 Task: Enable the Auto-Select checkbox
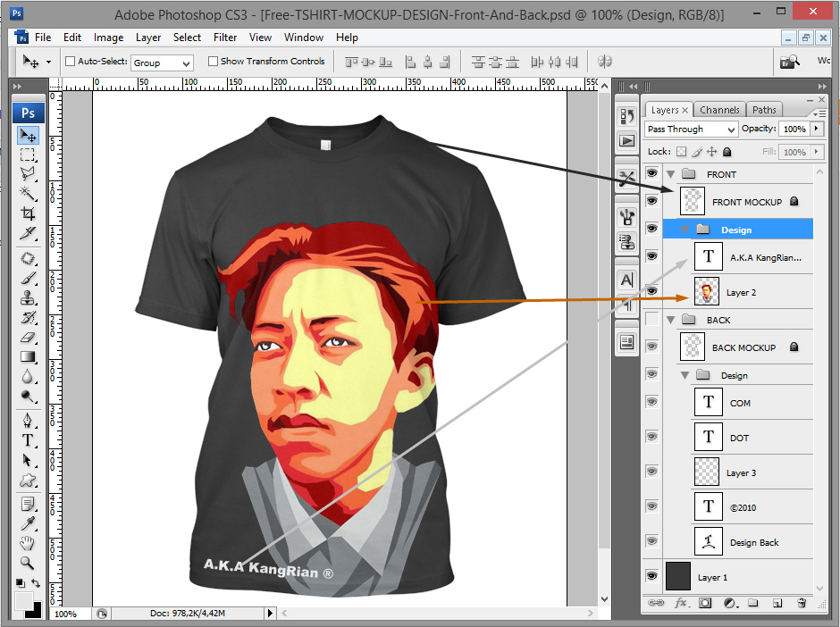[x=71, y=62]
